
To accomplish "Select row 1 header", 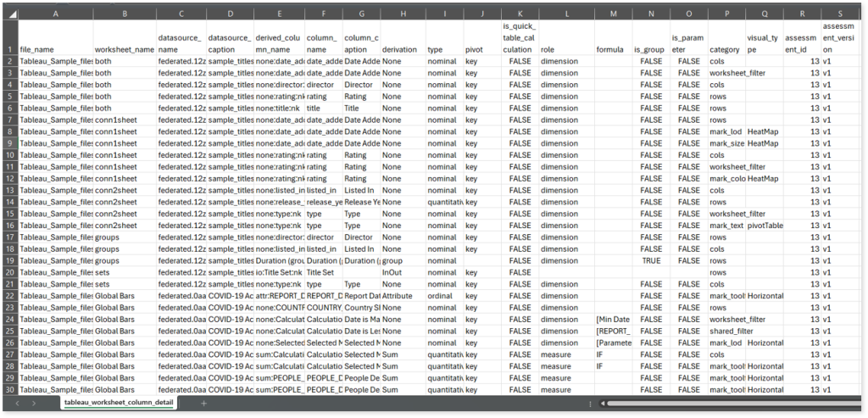I will [11, 37].
